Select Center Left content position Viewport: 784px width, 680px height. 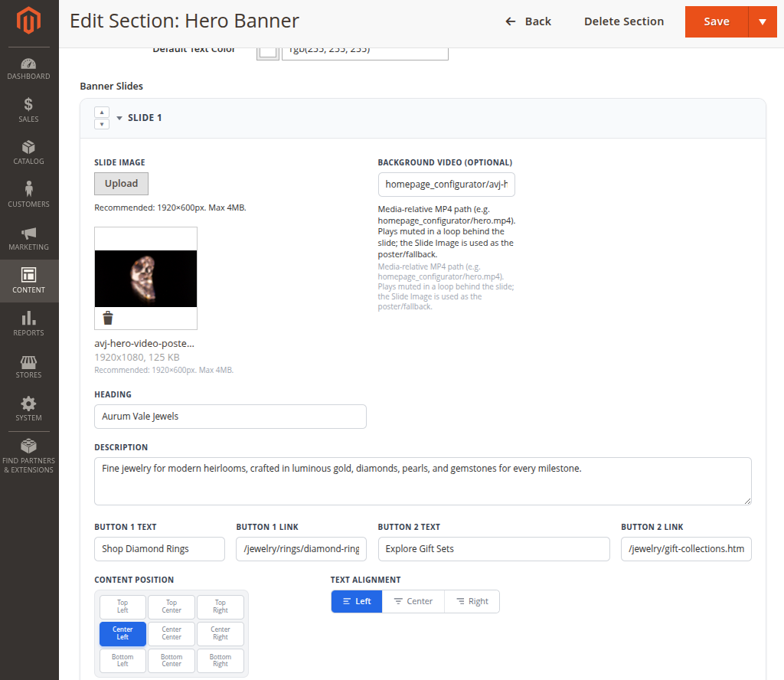(x=122, y=633)
